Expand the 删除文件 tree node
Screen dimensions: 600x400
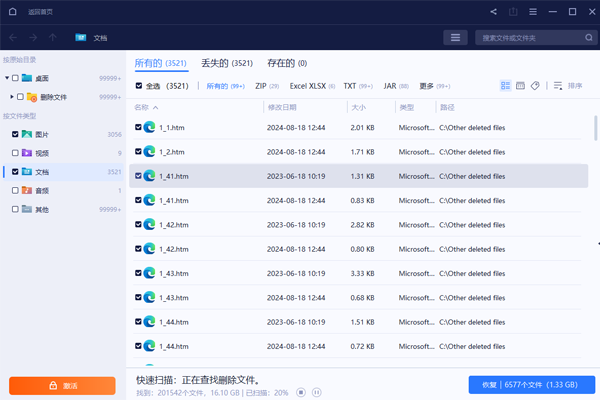point(11,97)
